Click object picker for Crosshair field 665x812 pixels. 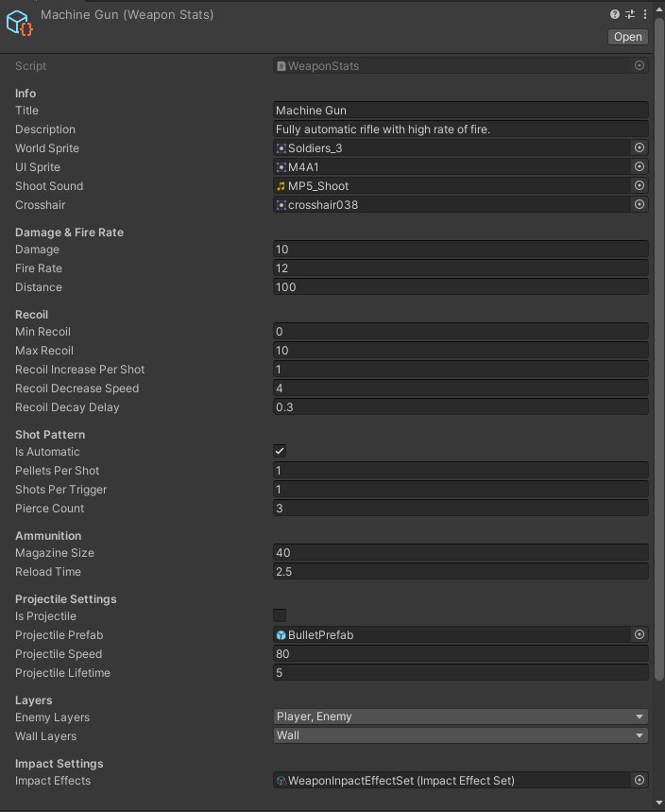pyautogui.click(x=639, y=205)
